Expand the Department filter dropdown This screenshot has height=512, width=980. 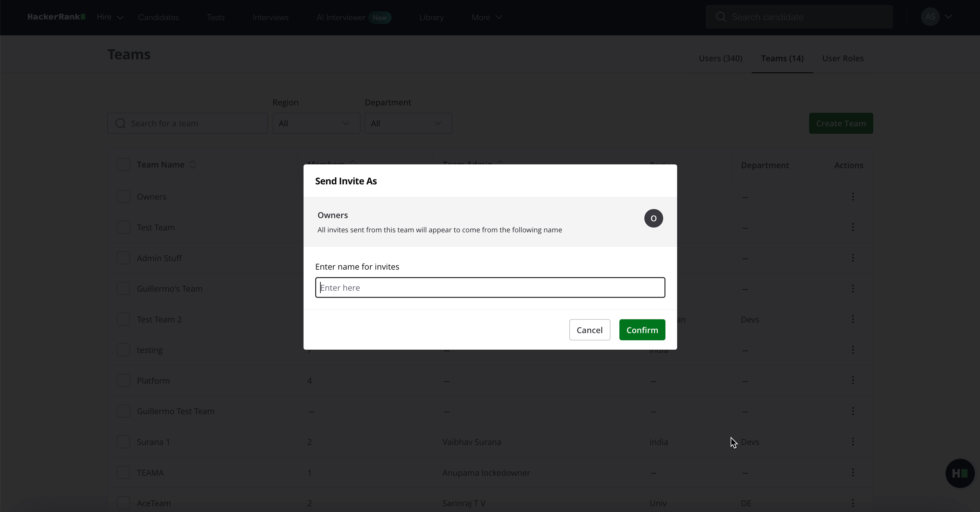(408, 123)
